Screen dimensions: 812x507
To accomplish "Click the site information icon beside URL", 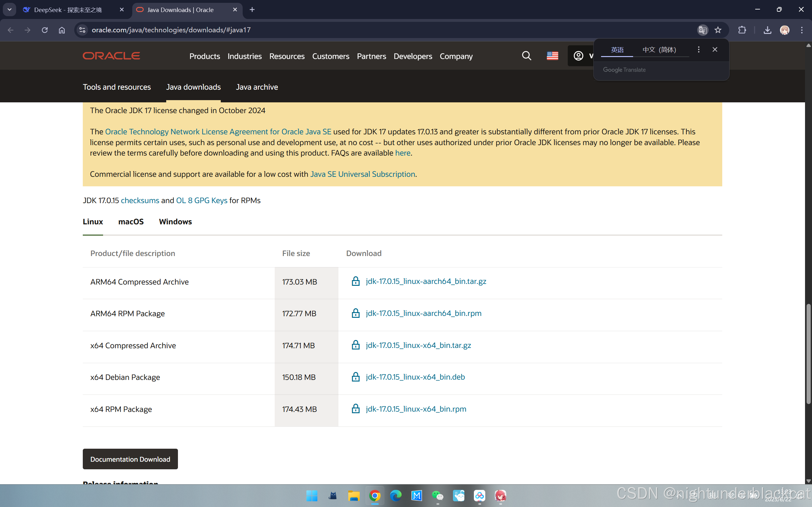I will 82,30.
